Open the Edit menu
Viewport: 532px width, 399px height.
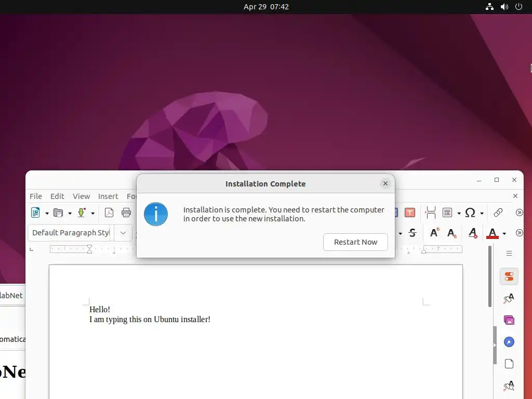tap(57, 196)
